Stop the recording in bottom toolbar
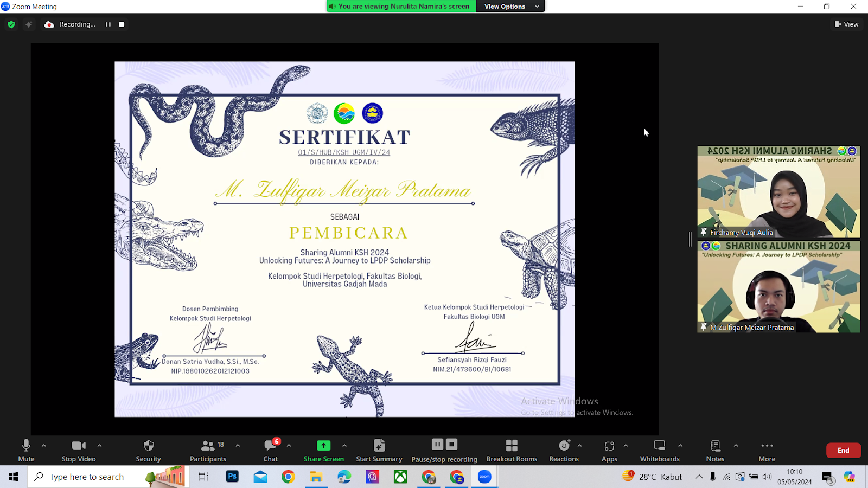 [x=451, y=444]
